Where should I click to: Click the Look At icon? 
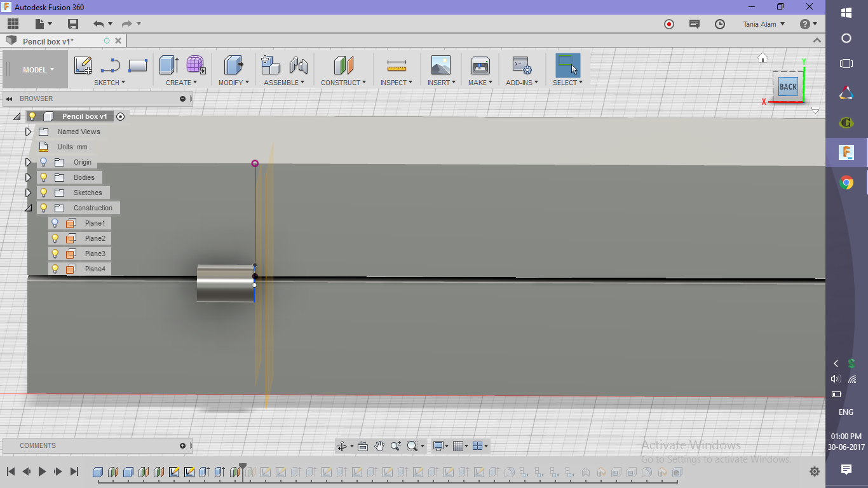[363, 446]
